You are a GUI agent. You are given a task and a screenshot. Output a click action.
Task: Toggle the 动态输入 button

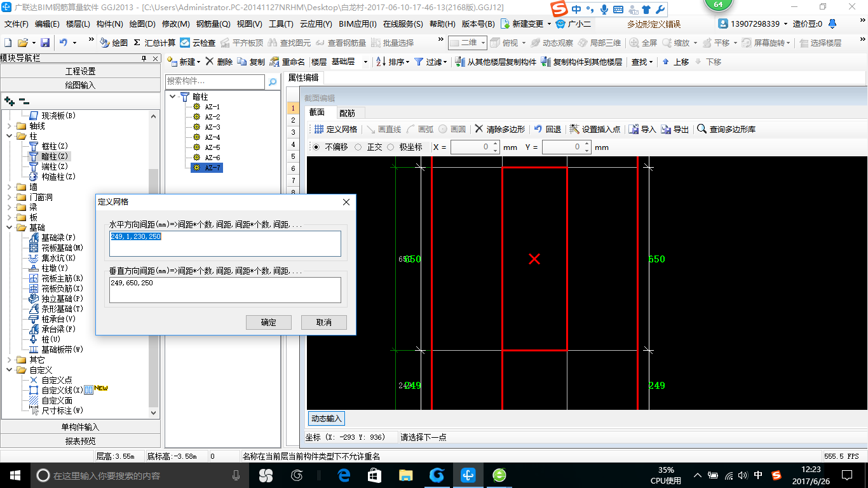coord(327,418)
